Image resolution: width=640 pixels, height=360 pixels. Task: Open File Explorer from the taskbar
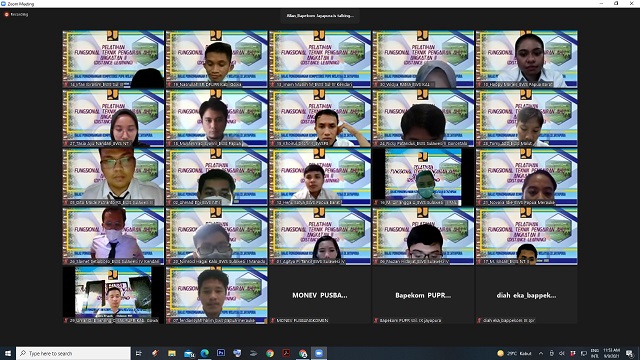point(172,353)
